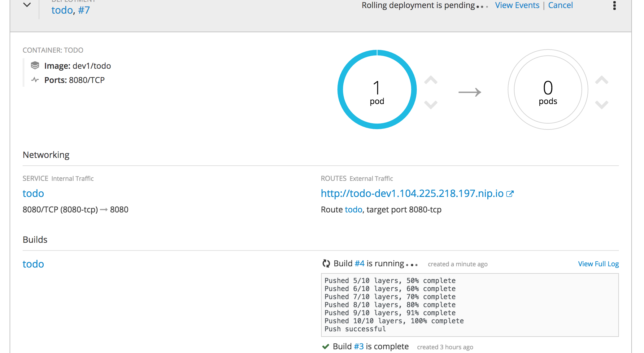644x353 pixels.
Task: Click the green checkmark for Build #3
Action: pos(325,346)
